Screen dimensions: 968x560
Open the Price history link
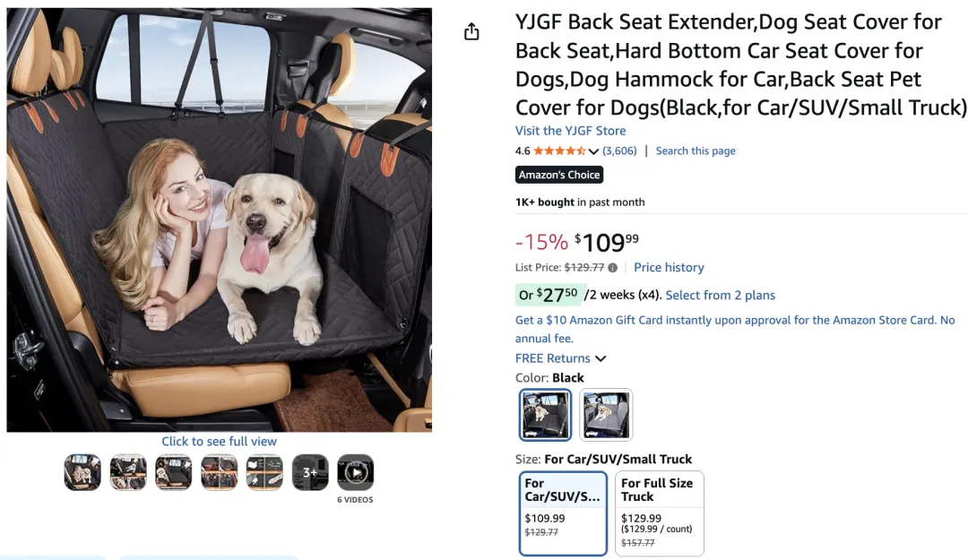pyautogui.click(x=669, y=267)
